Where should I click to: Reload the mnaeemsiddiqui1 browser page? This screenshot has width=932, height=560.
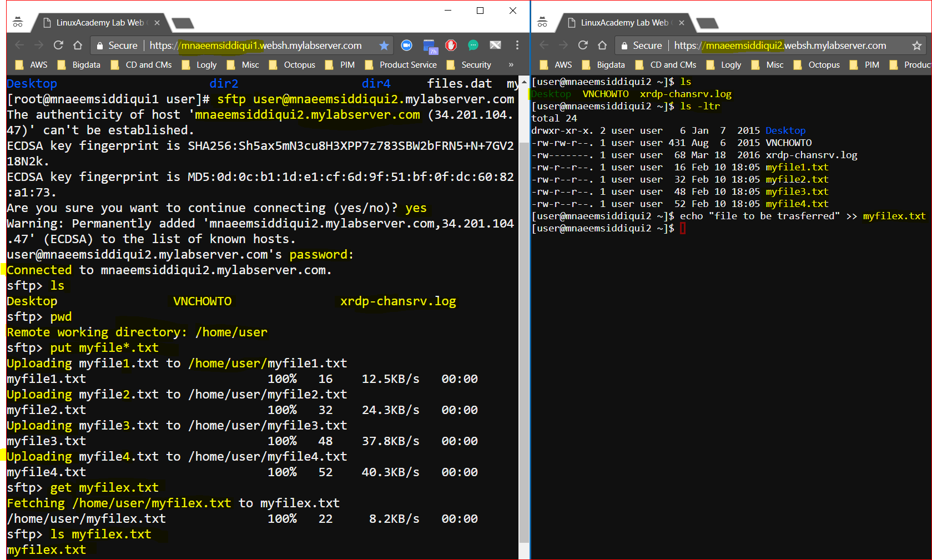point(58,46)
